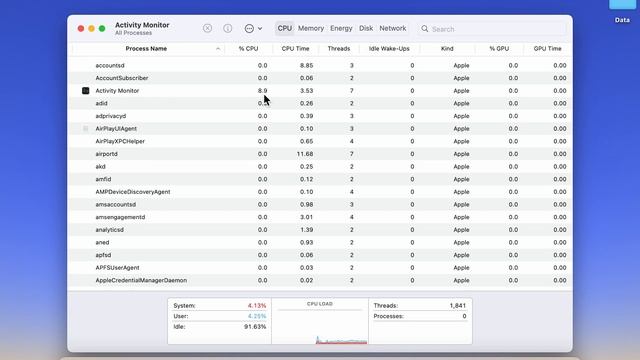The height and width of the screenshot is (360, 640).
Task: Switch to the Disk tab
Action: [x=366, y=28]
